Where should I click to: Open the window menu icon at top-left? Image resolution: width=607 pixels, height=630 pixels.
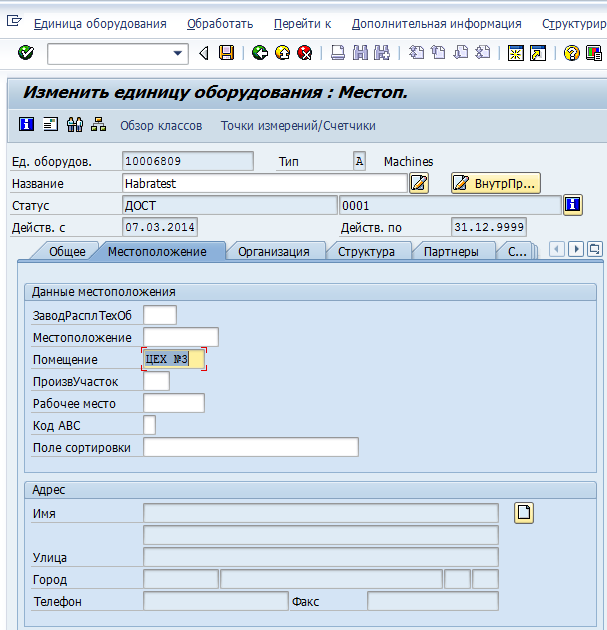coord(14,20)
